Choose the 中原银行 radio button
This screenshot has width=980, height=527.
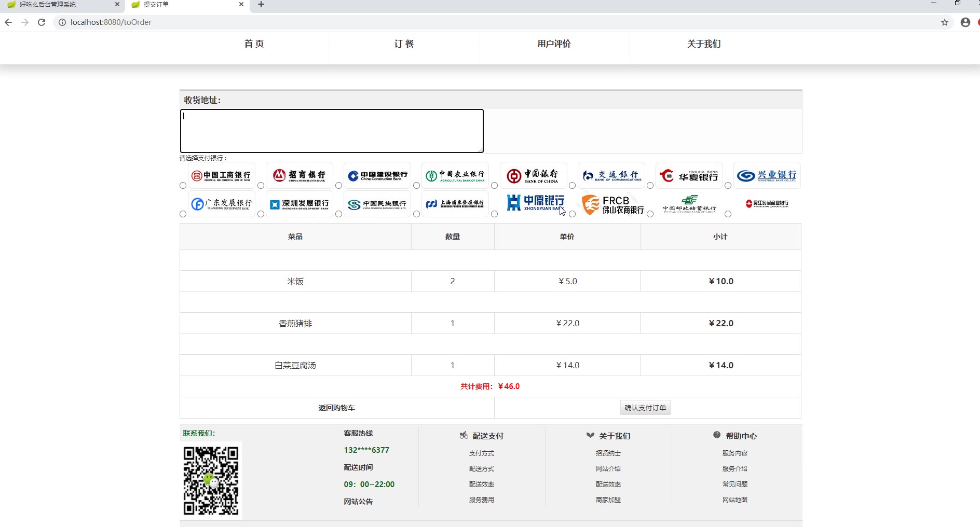pos(494,214)
